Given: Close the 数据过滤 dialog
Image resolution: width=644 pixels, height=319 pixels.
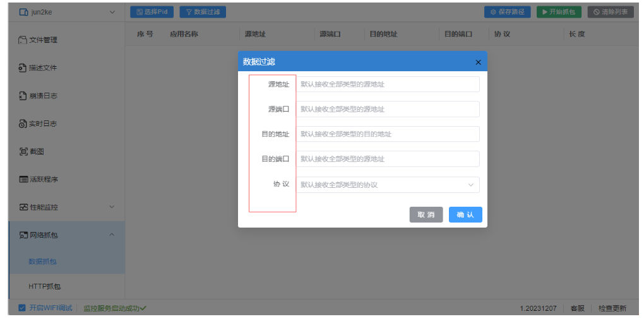Looking at the screenshot, I should coord(478,62).
